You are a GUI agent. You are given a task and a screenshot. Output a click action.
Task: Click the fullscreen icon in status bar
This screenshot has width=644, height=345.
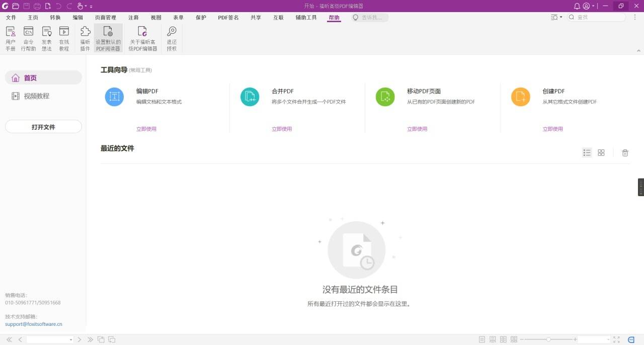pos(617,339)
